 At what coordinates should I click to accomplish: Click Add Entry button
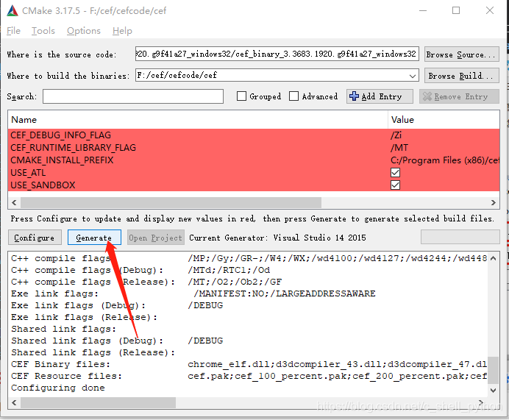[380, 96]
